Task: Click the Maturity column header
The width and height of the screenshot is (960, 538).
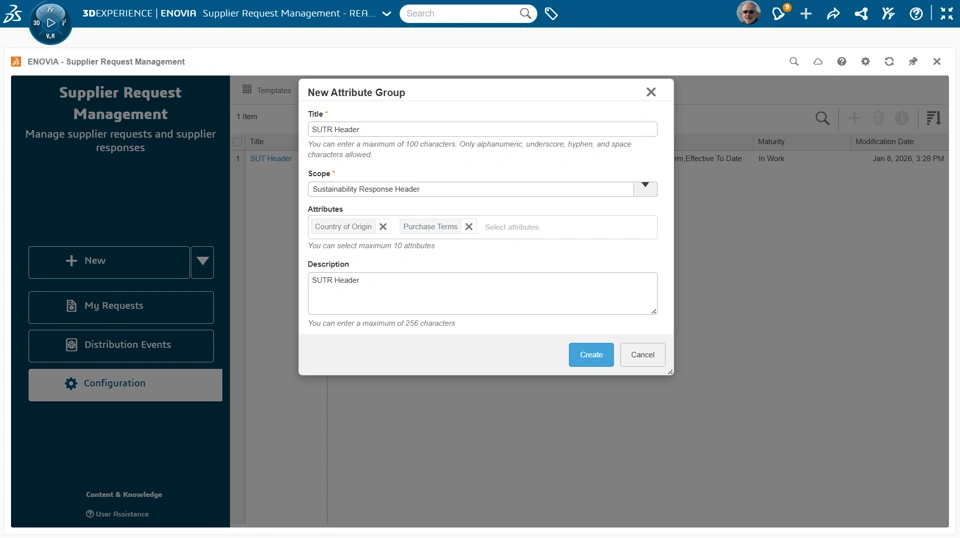Action: pyautogui.click(x=771, y=141)
